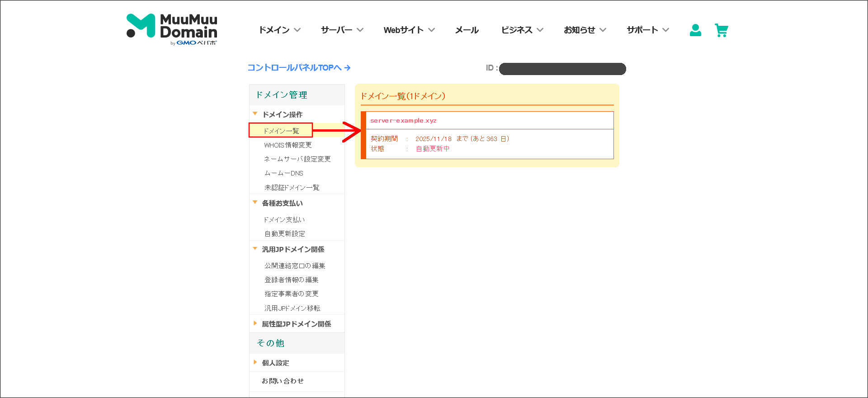This screenshot has height=398, width=868.
Task: Click the MuuMuu Domain logo
Action: [172, 29]
